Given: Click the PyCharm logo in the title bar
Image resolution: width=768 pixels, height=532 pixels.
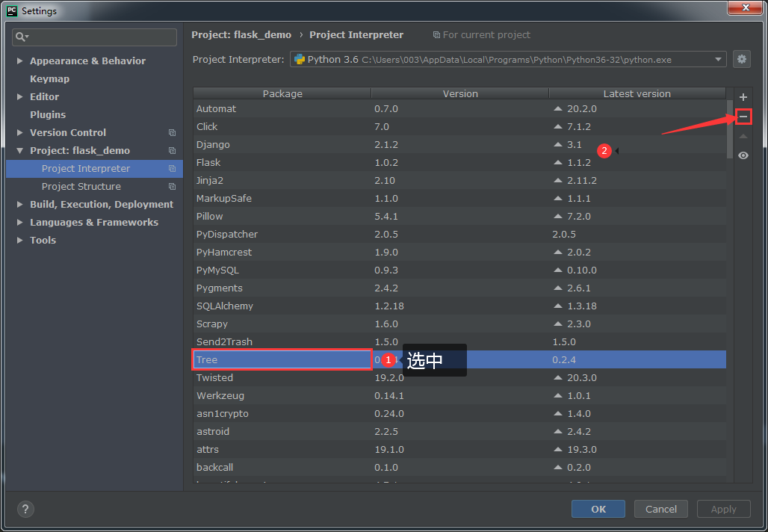Looking at the screenshot, I should tap(12, 10).
